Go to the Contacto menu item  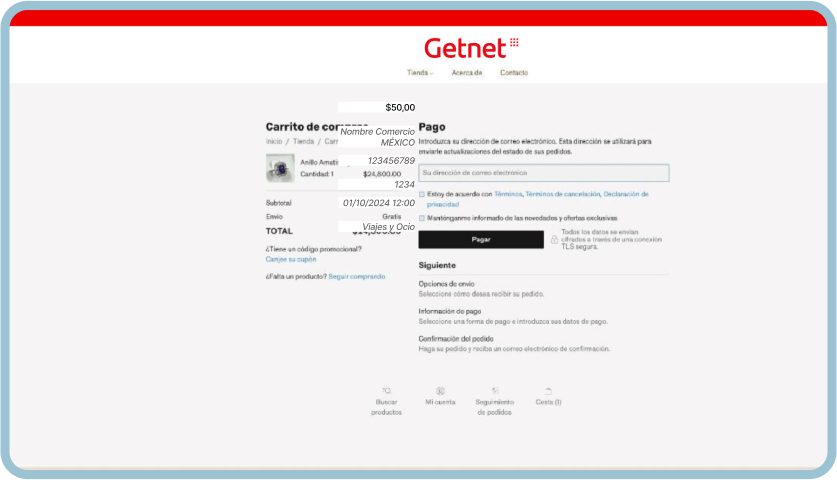(514, 73)
